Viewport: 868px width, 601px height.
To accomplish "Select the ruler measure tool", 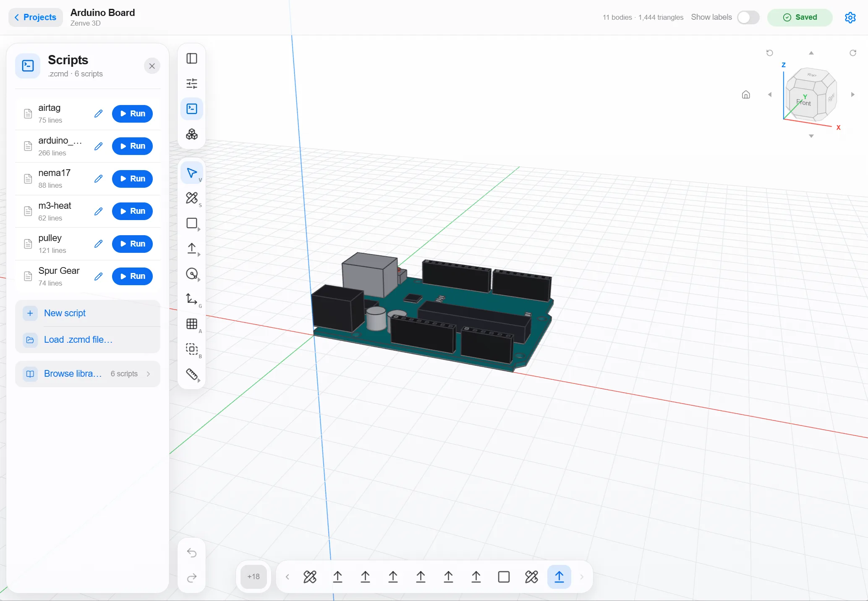I will click(x=192, y=374).
